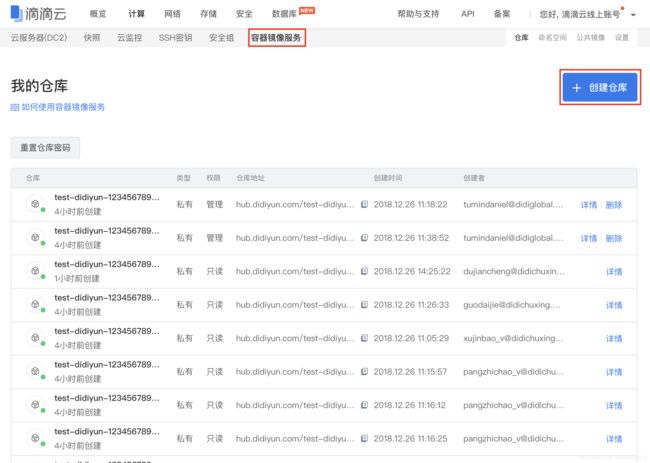Copy repository address created at 14:25:22

pos(364,271)
